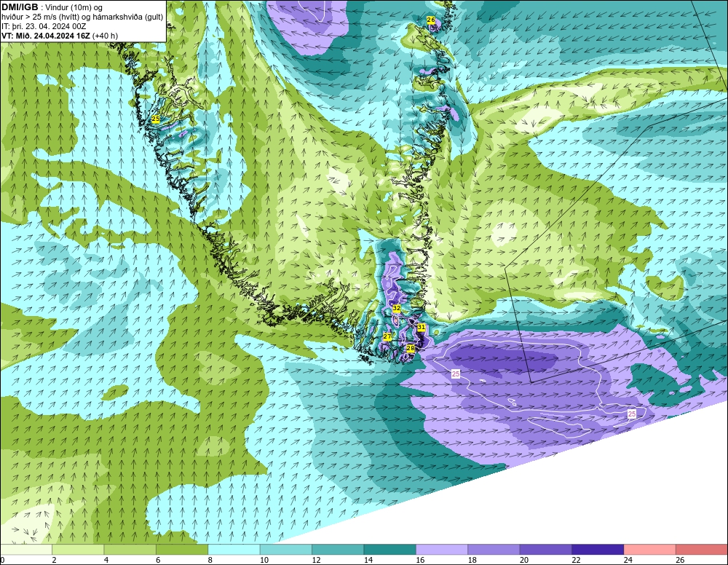
Task: Select the '(+40 h)' forecast offset text
Action: (106, 36)
